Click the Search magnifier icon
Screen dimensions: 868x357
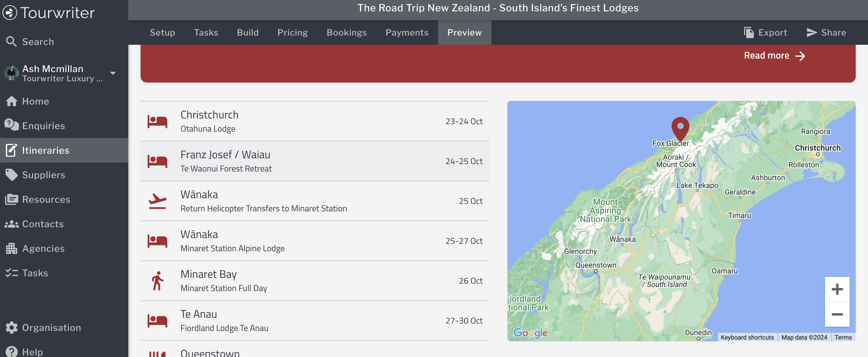[x=11, y=42]
